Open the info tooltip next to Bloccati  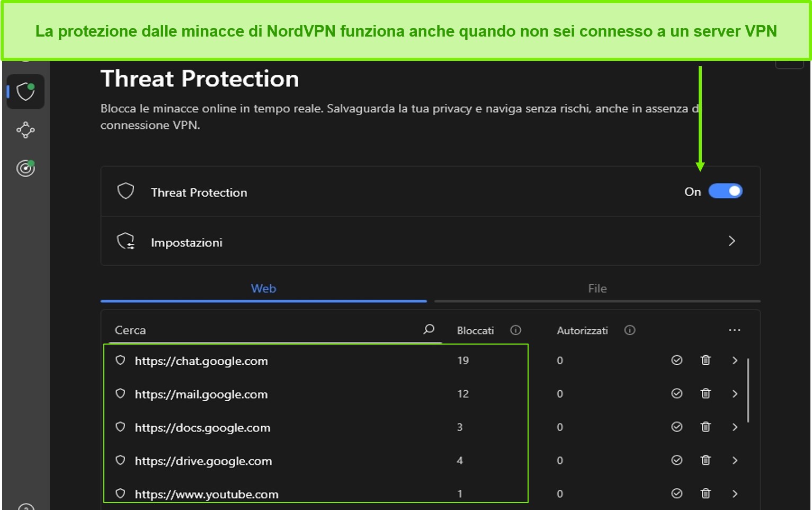coord(515,330)
